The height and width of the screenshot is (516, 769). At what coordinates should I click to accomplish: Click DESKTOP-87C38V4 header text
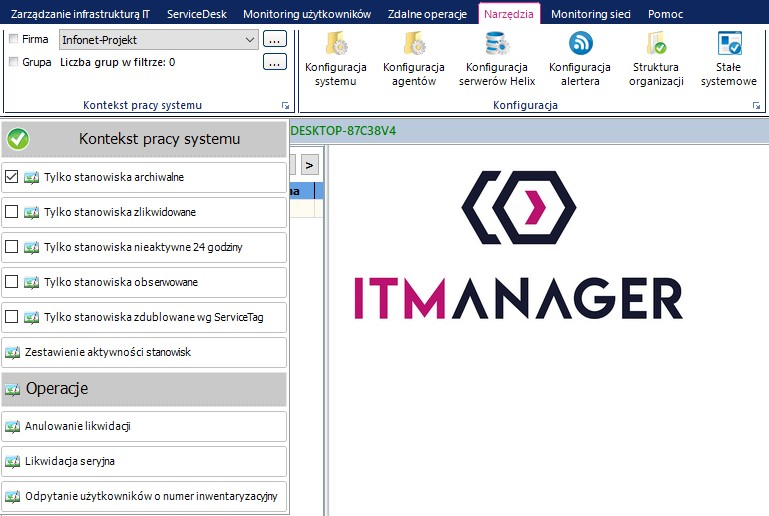tap(343, 131)
